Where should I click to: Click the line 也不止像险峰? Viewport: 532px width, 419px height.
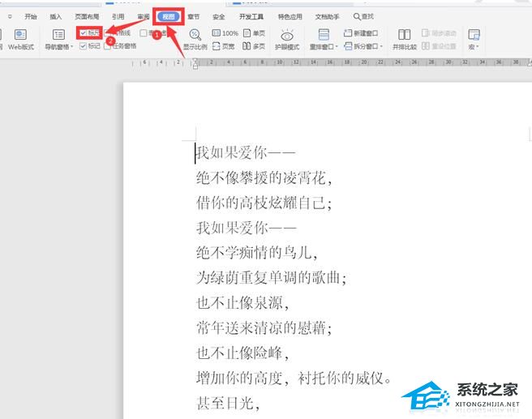(x=242, y=353)
